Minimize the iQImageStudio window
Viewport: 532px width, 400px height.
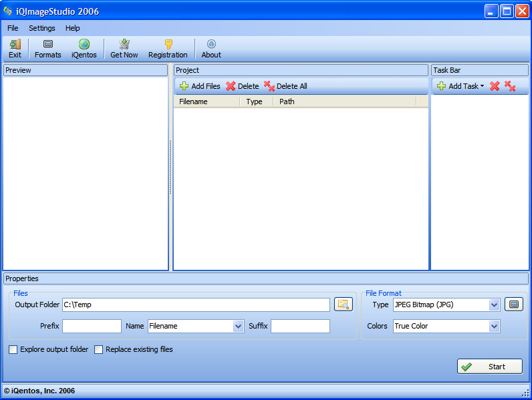tap(491, 11)
